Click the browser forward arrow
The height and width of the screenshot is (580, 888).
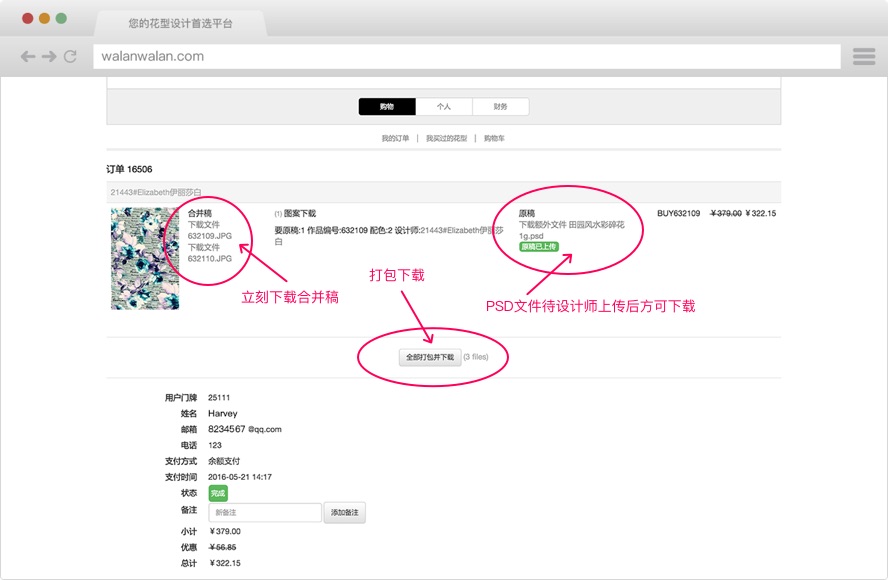click(x=49, y=57)
